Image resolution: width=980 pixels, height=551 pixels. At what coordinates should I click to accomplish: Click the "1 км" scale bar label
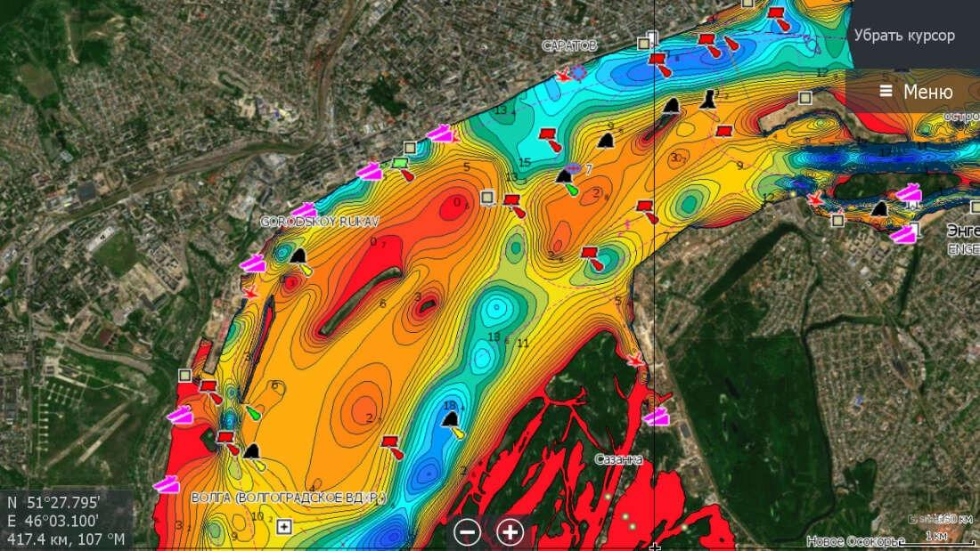935,536
